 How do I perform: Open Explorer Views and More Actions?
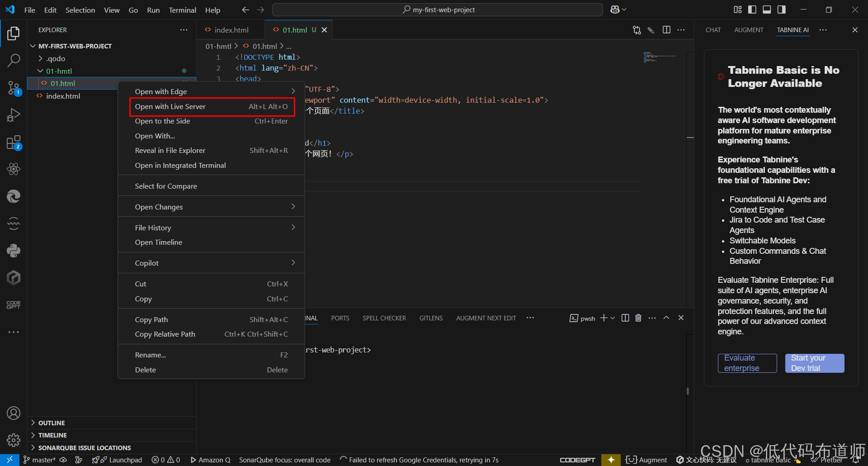click(184, 30)
